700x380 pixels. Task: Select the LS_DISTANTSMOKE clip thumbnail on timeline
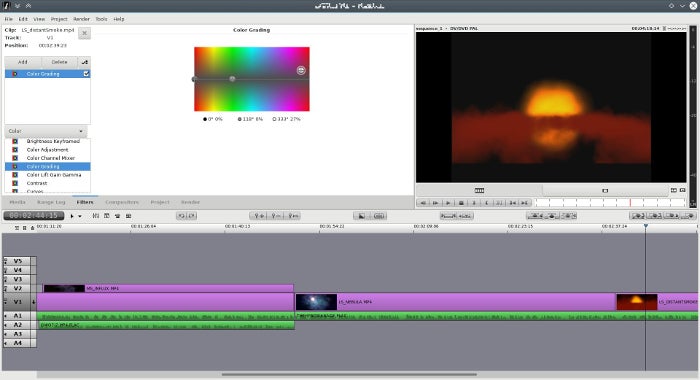637,302
